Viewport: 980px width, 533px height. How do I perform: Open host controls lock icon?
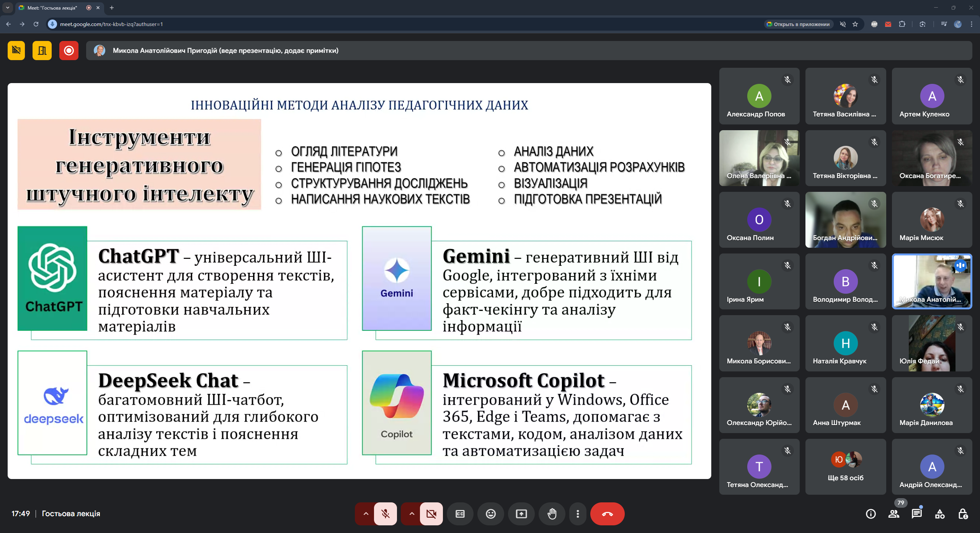(x=963, y=514)
